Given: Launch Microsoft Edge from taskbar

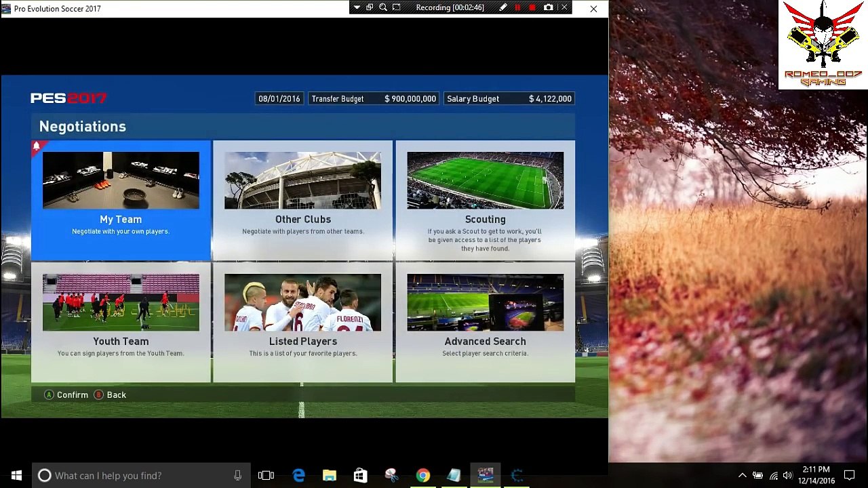Looking at the screenshot, I should click(298, 476).
